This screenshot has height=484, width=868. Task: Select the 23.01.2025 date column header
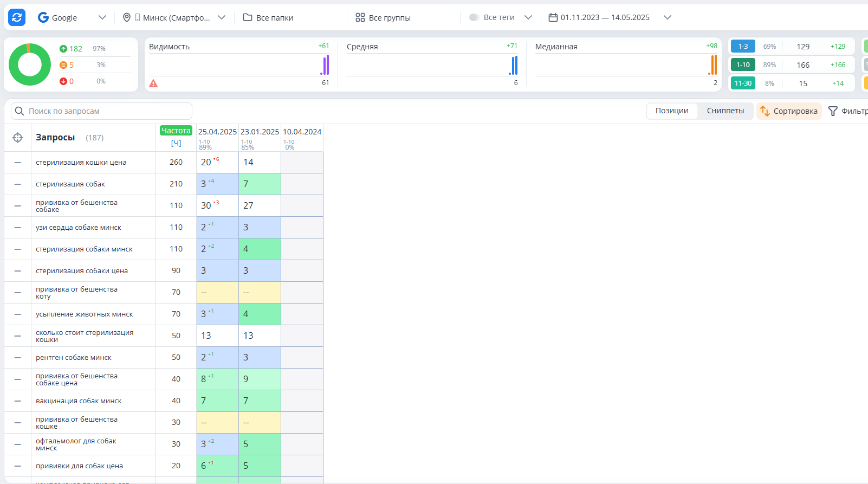point(260,132)
